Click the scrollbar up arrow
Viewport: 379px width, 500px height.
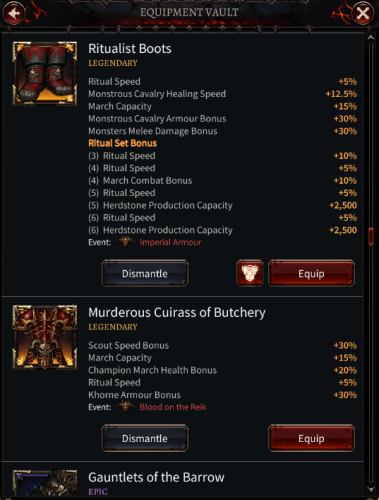pyautogui.click(x=371, y=37)
